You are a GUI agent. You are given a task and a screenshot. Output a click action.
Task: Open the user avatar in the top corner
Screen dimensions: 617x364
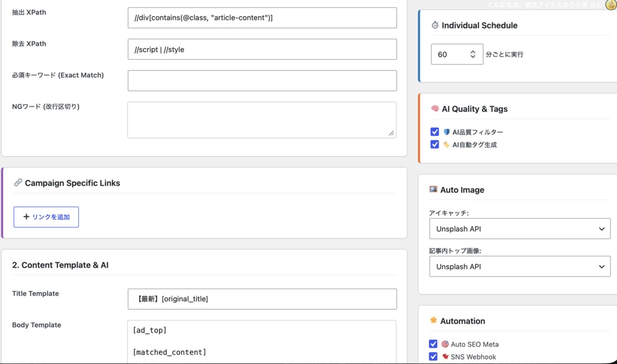611,5
